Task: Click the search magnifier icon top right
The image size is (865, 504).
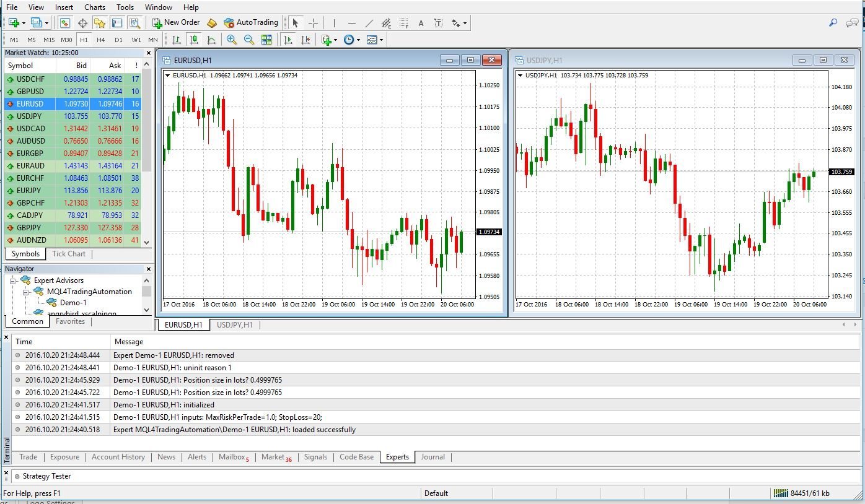Action: [x=833, y=23]
